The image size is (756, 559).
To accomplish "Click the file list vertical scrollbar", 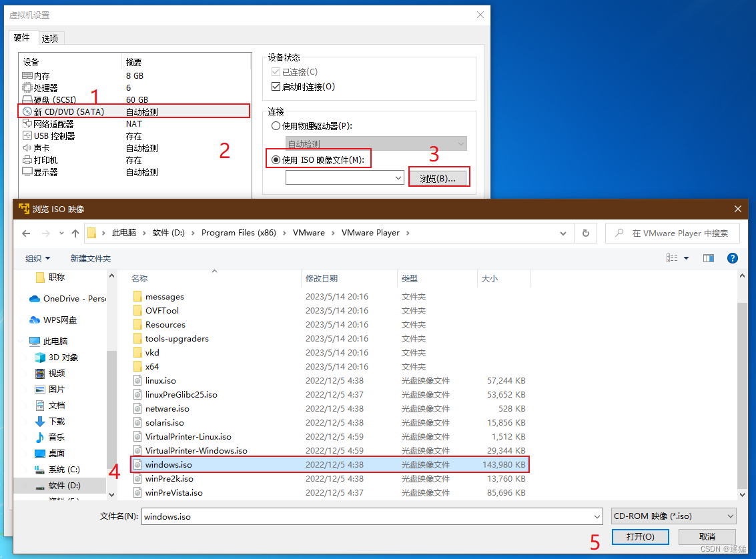I will pos(743,395).
